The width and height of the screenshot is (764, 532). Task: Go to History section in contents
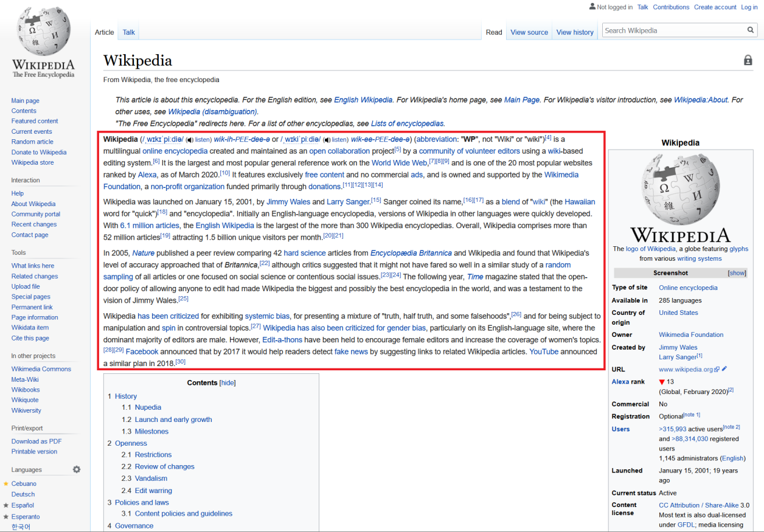click(126, 396)
